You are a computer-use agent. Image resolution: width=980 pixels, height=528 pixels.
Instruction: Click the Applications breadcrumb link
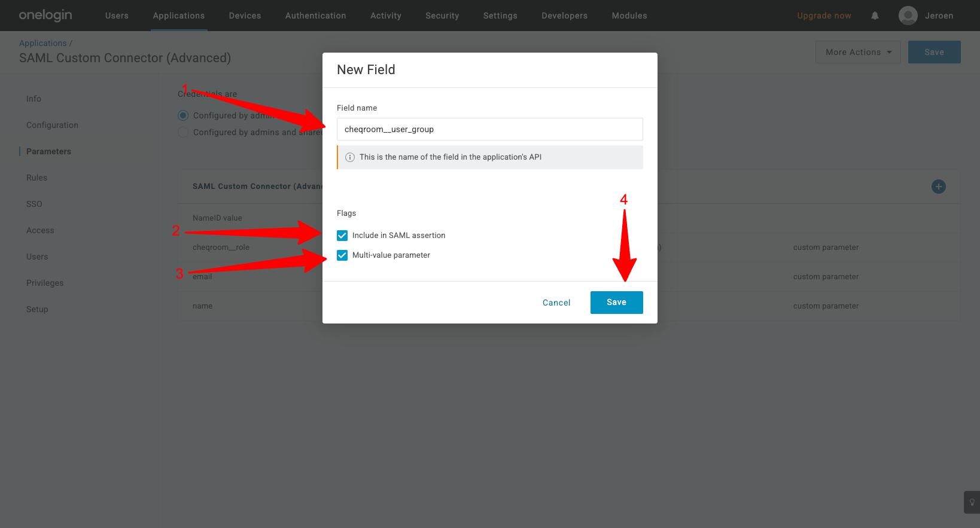42,43
